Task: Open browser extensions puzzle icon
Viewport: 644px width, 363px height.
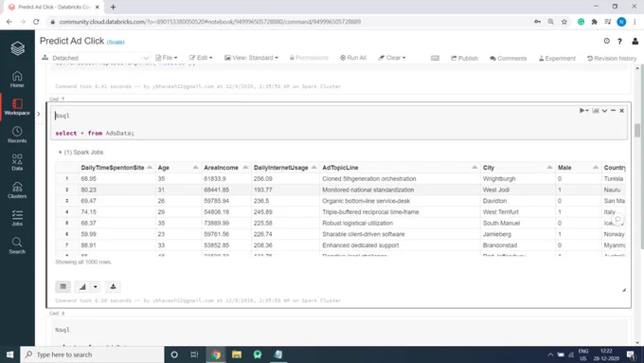Action: point(595,22)
